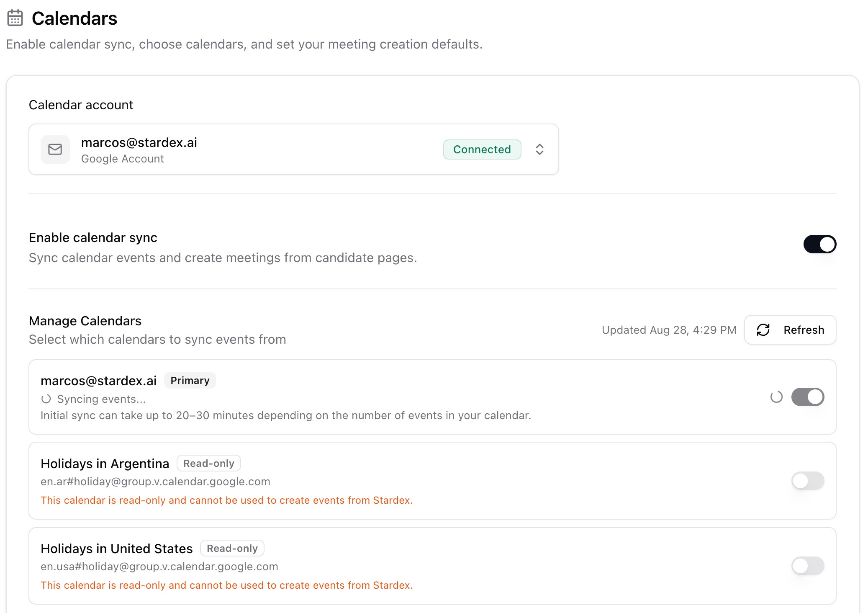Click the Holidays in United States title
The image size is (868, 613).
[117, 549]
